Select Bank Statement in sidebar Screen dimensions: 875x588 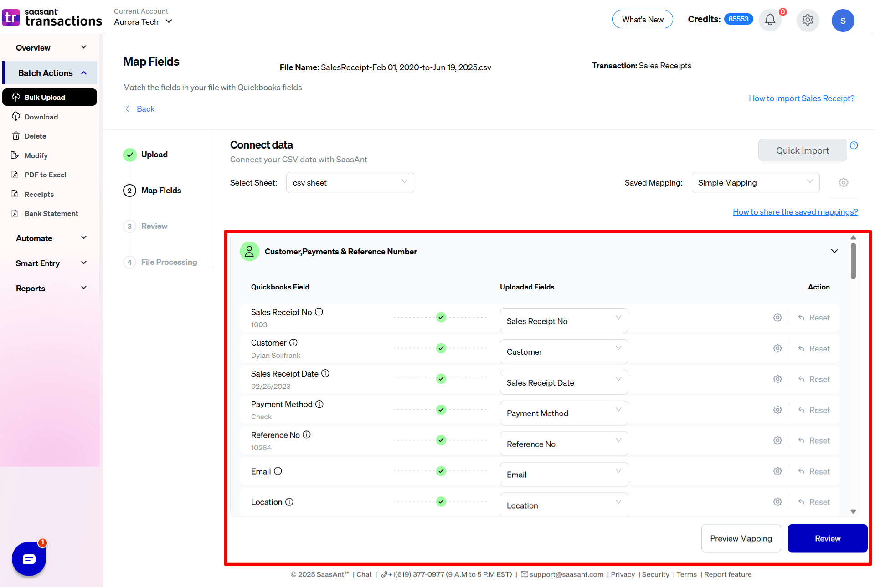[x=51, y=213]
